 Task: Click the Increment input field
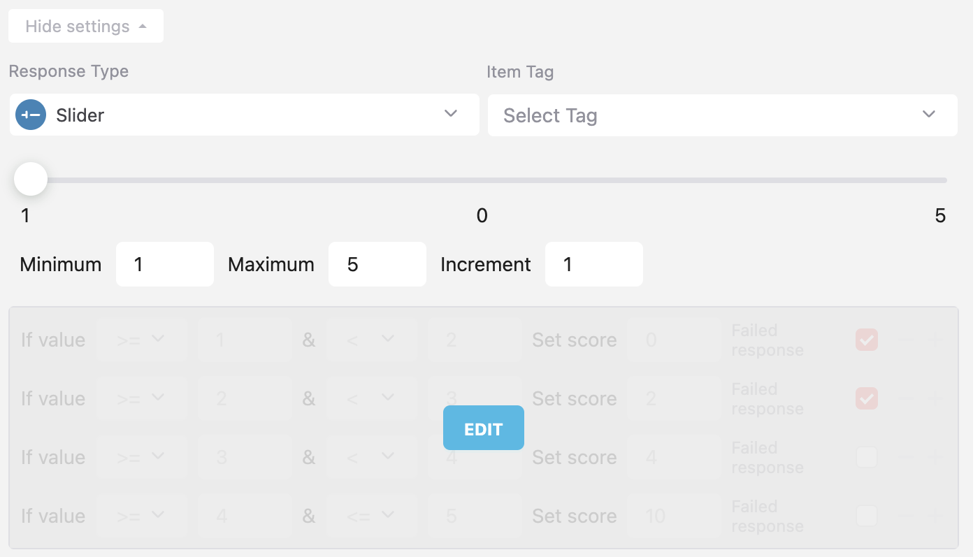click(593, 264)
